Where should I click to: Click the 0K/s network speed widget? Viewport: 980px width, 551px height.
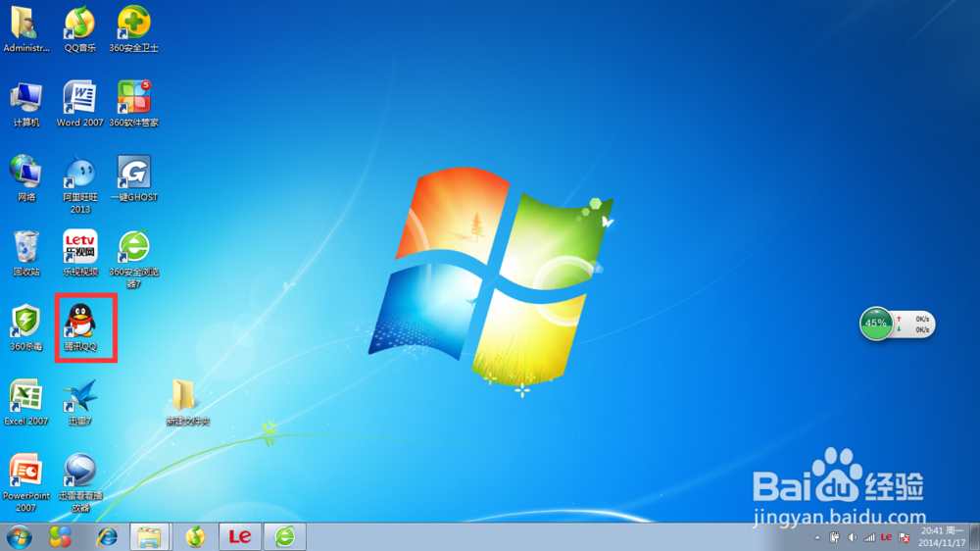click(915, 324)
